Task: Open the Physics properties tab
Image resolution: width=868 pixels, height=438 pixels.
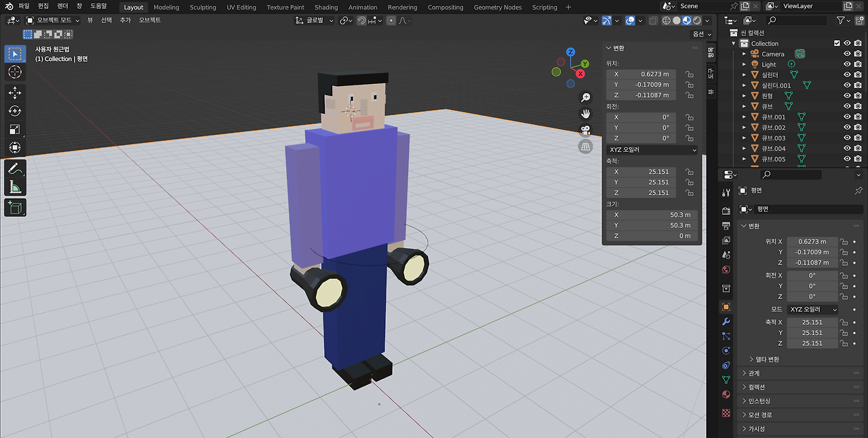Action: [x=726, y=351]
